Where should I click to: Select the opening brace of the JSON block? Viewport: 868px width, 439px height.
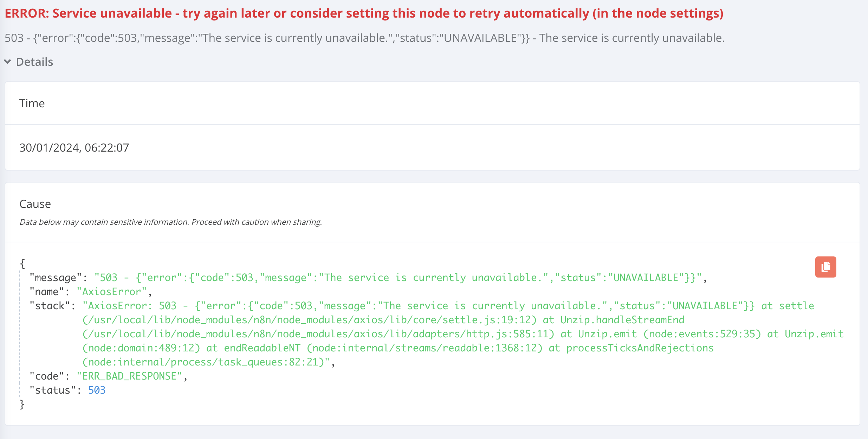pos(22,263)
